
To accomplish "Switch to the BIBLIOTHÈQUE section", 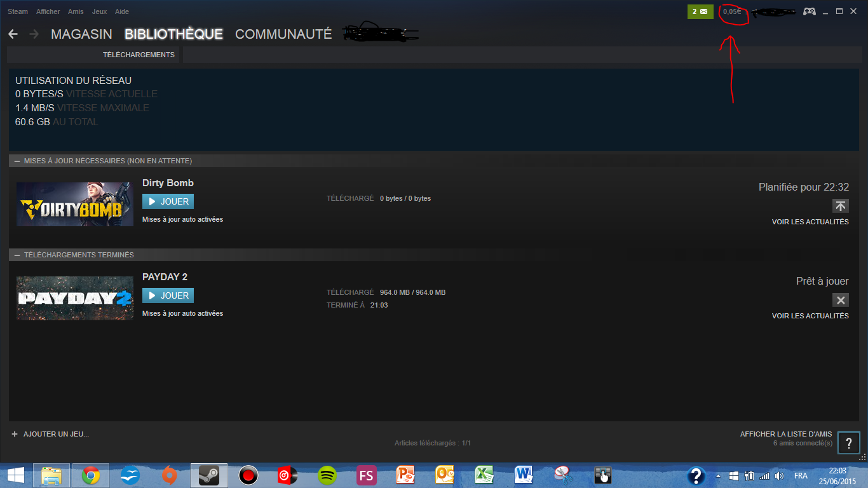I will (173, 34).
